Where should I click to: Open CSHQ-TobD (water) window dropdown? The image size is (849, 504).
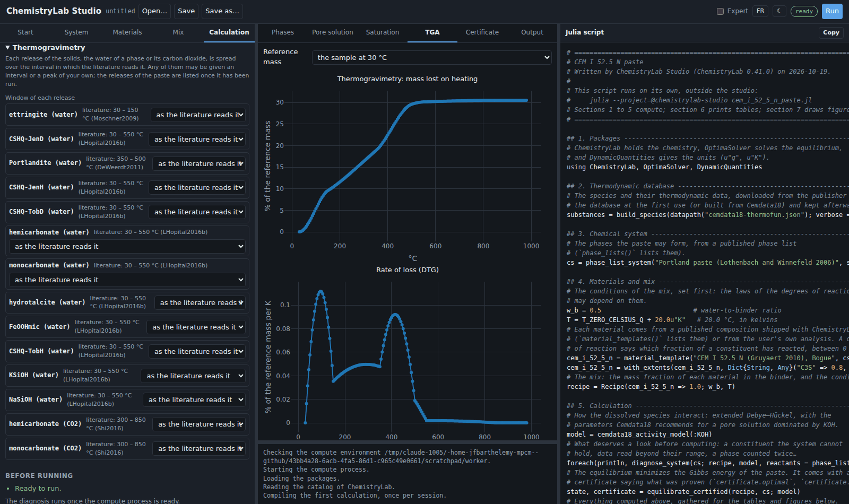click(197, 212)
